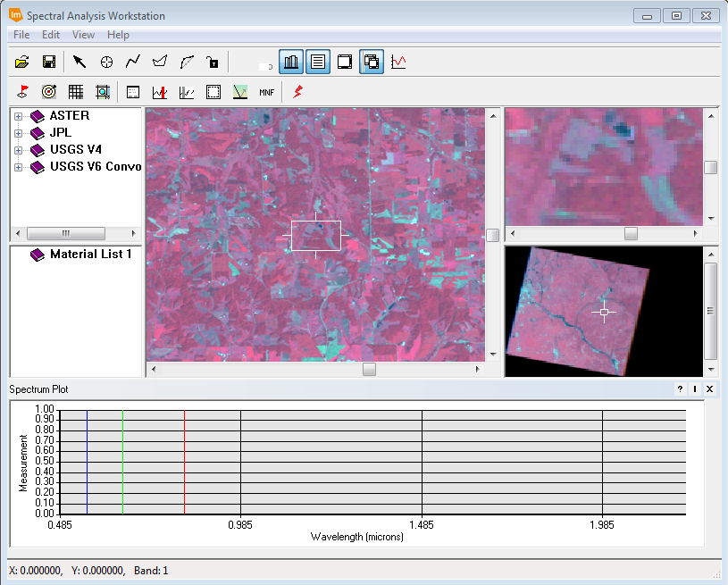Image resolution: width=728 pixels, height=585 pixels.
Task: Select Material List 1 item
Action: pos(91,254)
